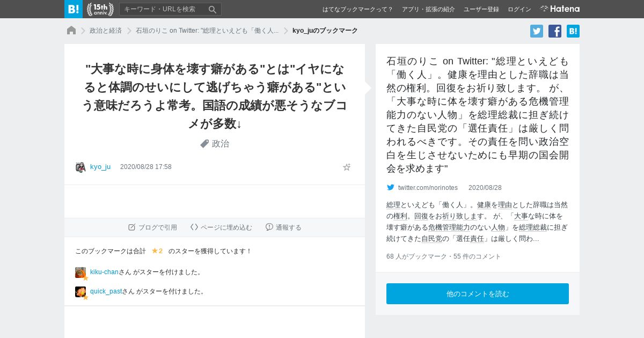Open kyo_ju profile link

(x=100, y=167)
